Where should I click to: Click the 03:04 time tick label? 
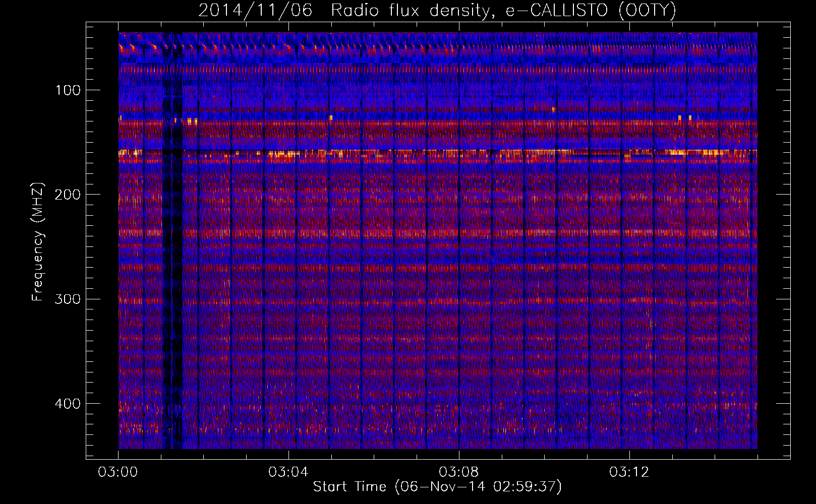(x=288, y=472)
